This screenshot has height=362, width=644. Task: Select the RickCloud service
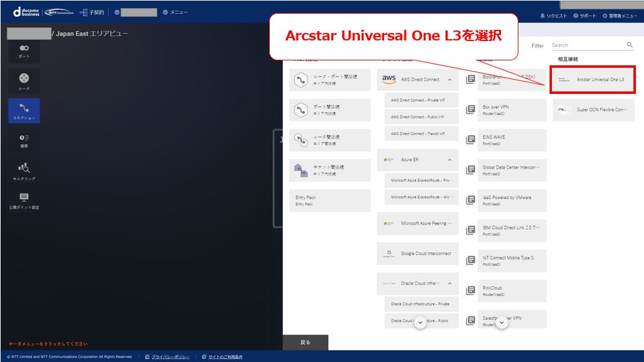coord(512,291)
